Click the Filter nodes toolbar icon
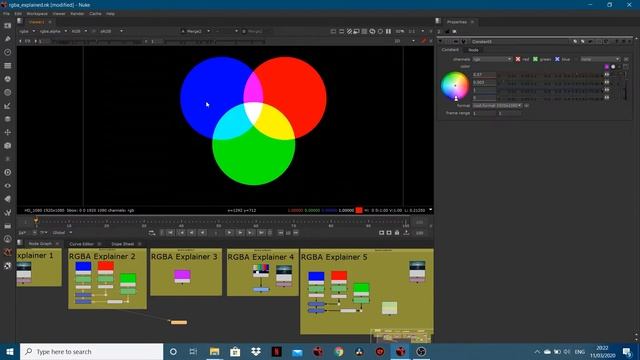The width and height of the screenshot is (640, 360). [x=7, y=92]
